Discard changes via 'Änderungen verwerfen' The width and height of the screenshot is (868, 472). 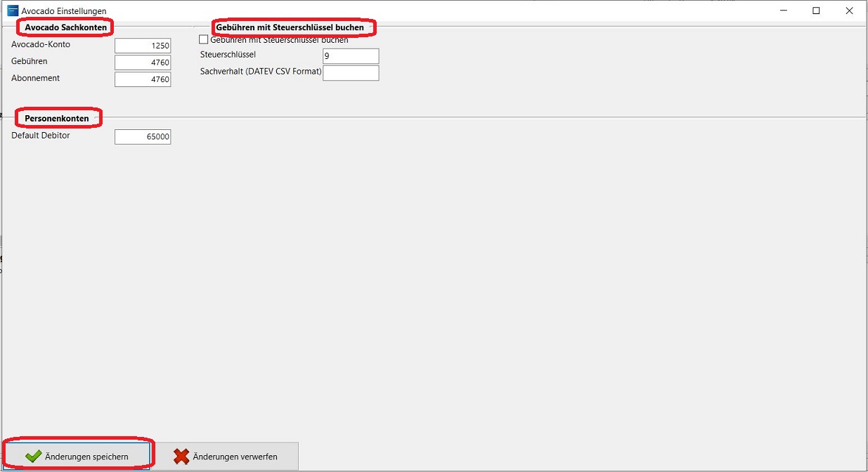tap(226, 457)
